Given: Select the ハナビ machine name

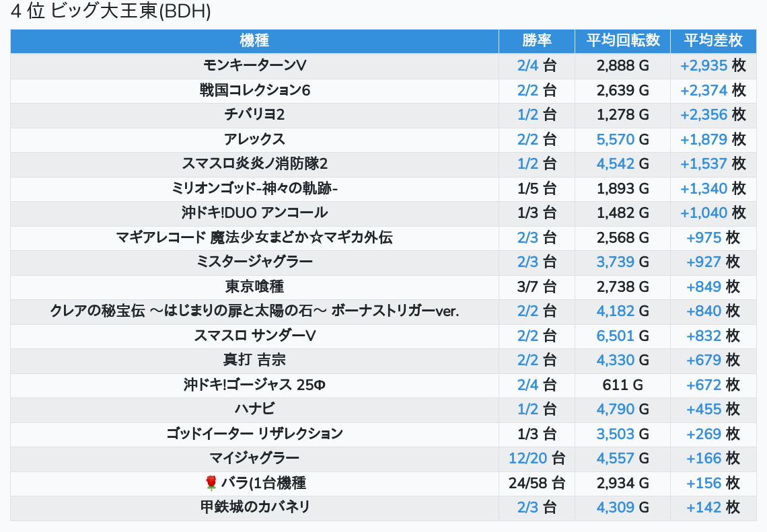Looking at the screenshot, I should pos(254,410).
